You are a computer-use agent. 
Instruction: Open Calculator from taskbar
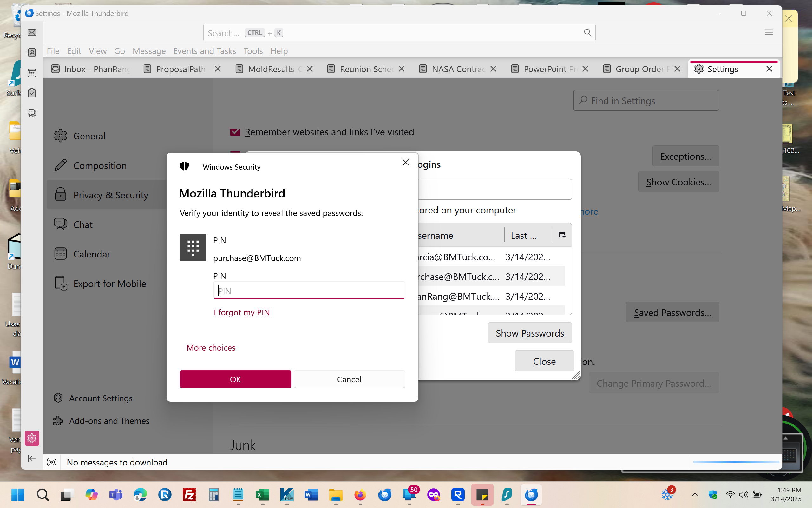pos(213,495)
